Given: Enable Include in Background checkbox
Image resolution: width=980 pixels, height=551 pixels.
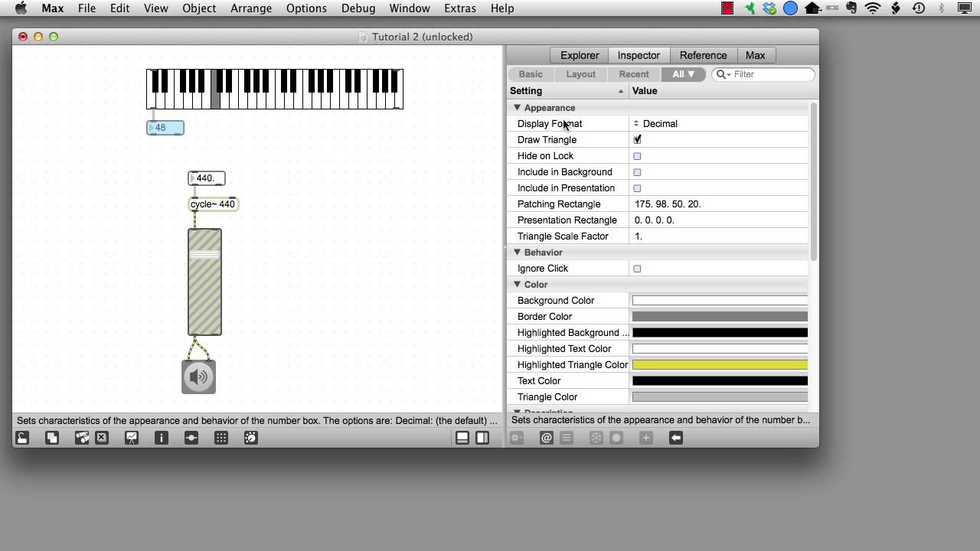Looking at the screenshot, I should click(x=637, y=172).
